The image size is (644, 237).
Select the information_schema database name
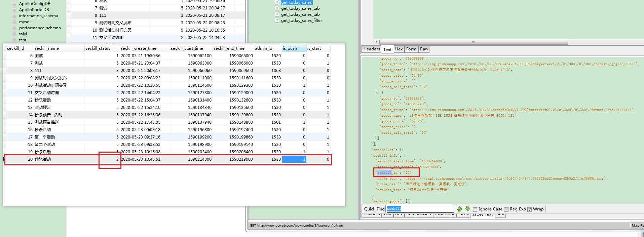[x=38, y=16]
